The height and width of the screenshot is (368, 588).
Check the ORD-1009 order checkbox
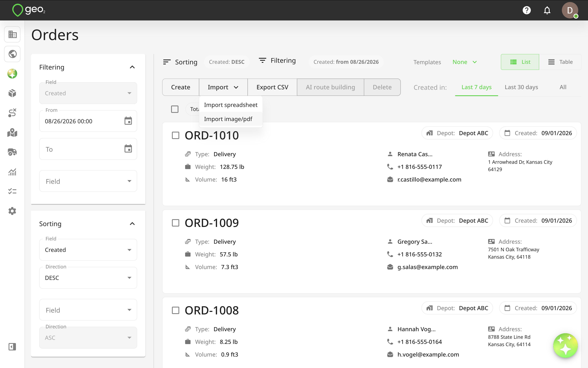pyautogui.click(x=175, y=223)
